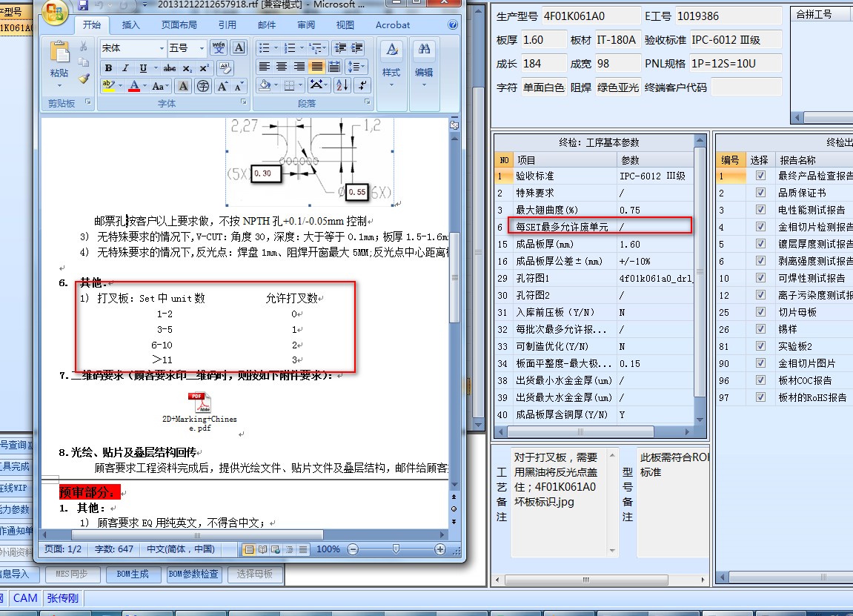Click the Shrink Font icon
This screenshot has height=616, width=853.
coord(239,86)
